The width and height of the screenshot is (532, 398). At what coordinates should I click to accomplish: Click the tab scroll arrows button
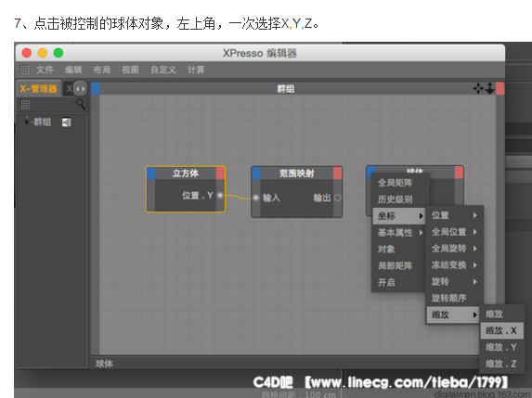(x=81, y=89)
